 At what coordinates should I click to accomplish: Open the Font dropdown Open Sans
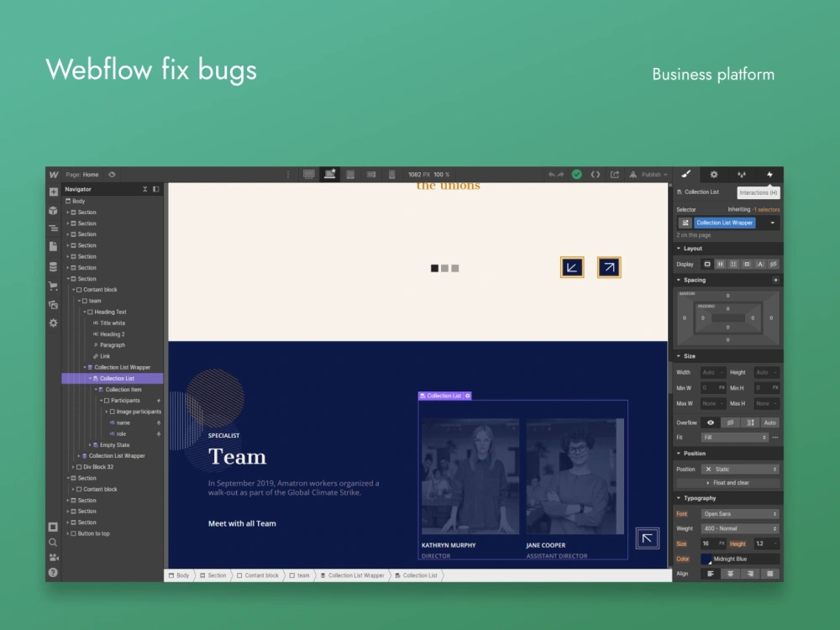click(x=740, y=514)
